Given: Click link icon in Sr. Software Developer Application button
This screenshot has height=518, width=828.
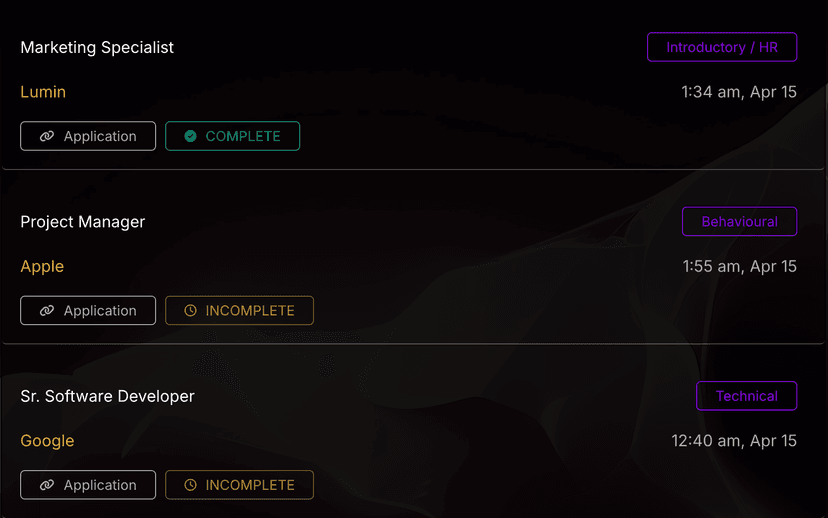Looking at the screenshot, I should pos(46,485).
